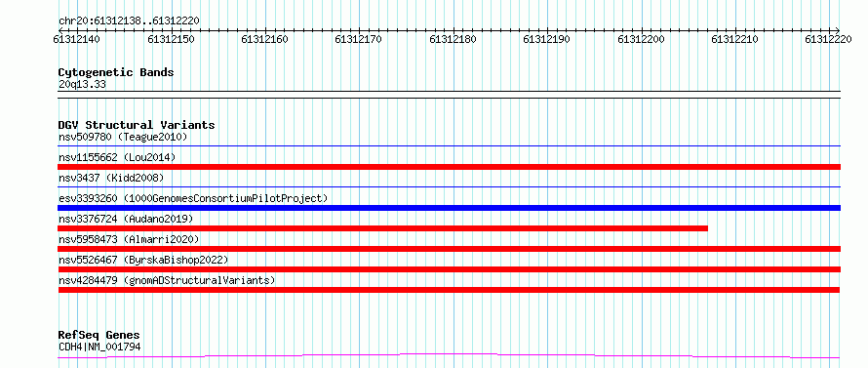Open the CDH4|NM_001794 gene label

tap(99, 347)
